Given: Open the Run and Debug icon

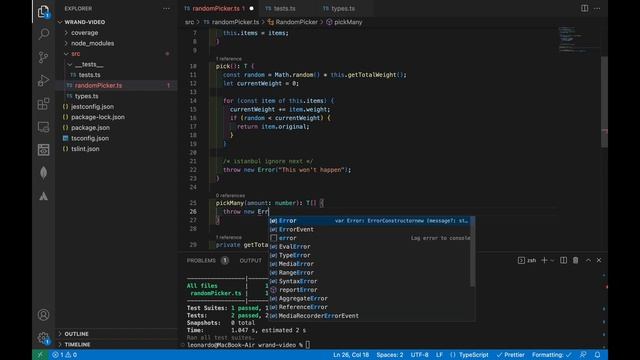Looking at the screenshot, I should pyautogui.click(x=43, y=80).
